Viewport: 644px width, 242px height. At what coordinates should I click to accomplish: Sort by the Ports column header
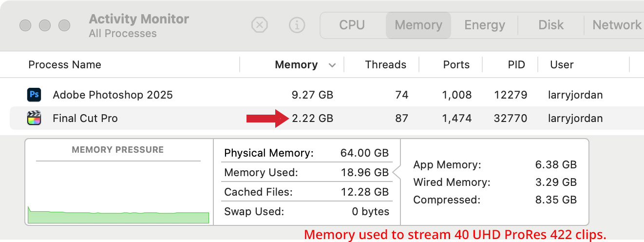(456, 64)
